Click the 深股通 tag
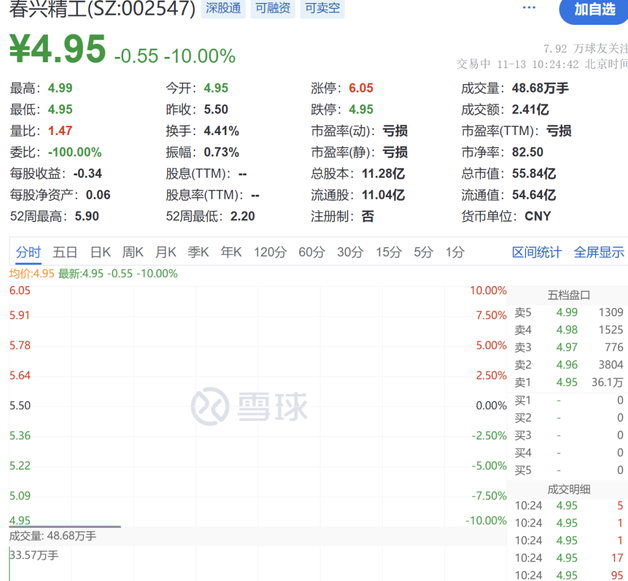Image resolution: width=628 pixels, height=581 pixels. coord(223,8)
